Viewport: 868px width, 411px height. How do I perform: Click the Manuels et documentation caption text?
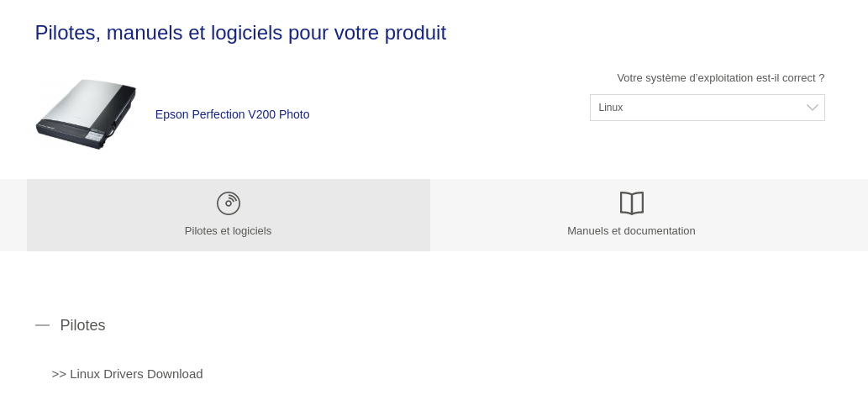coord(632,231)
